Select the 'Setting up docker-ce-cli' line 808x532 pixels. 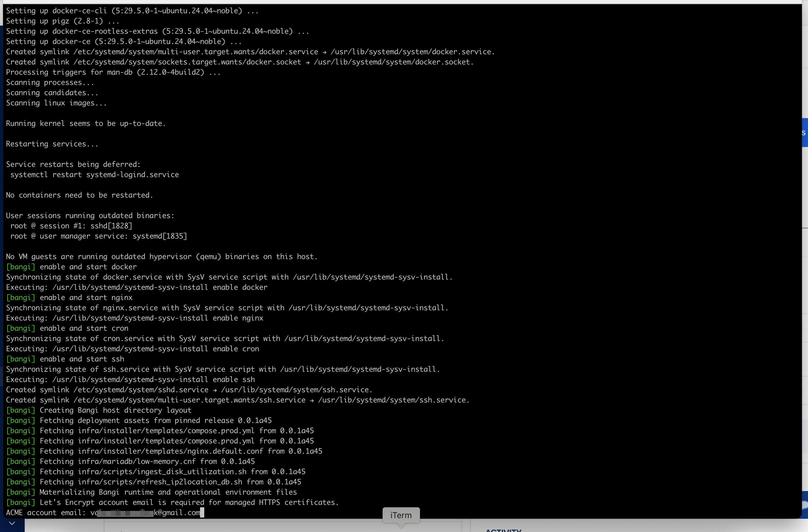click(132, 11)
